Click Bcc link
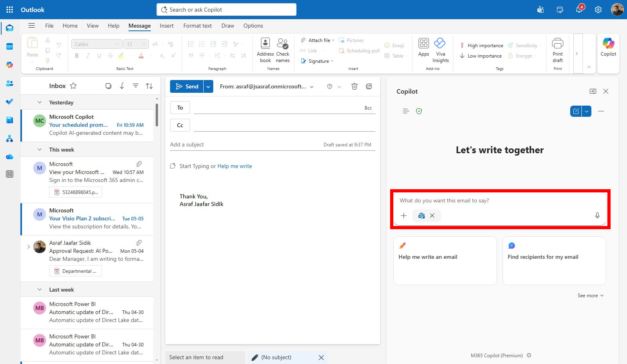627x364 pixels. click(x=368, y=108)
